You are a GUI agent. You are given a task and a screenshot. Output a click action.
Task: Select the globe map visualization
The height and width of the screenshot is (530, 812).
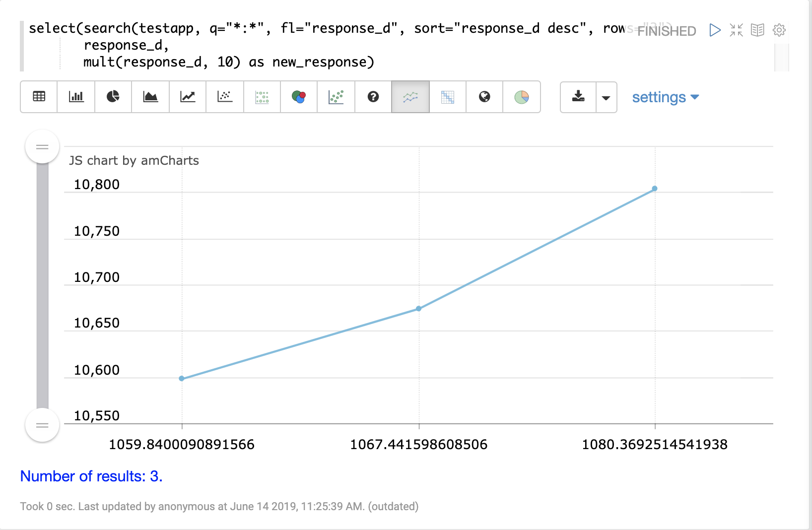[484, 97]
